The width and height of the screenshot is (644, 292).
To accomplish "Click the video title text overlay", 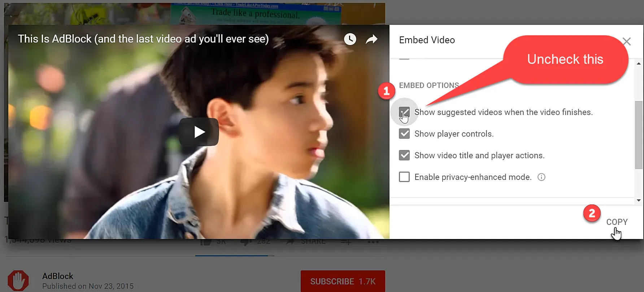I will point(143,39).
